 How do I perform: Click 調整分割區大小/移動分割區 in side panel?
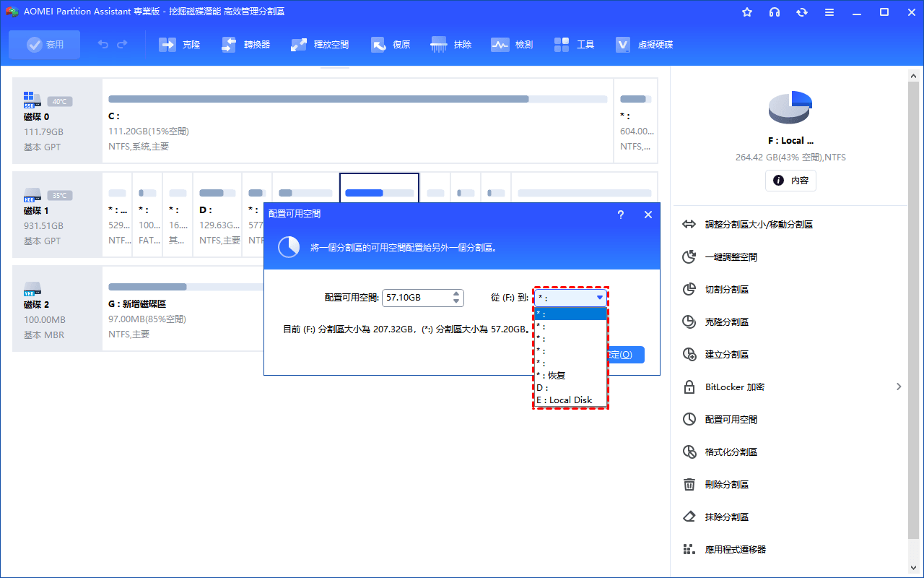coord(759,225)
